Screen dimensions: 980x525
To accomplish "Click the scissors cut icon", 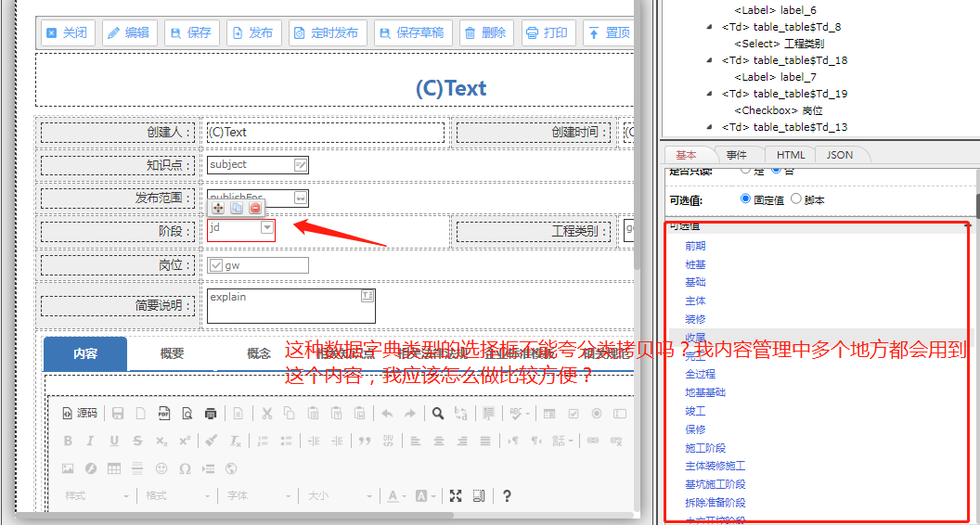I will (x=266, y=413).
